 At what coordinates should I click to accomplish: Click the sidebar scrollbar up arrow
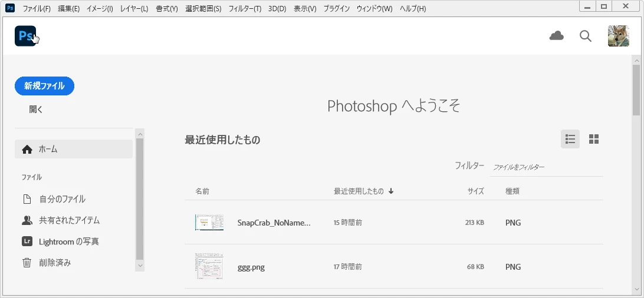[140, 134]
